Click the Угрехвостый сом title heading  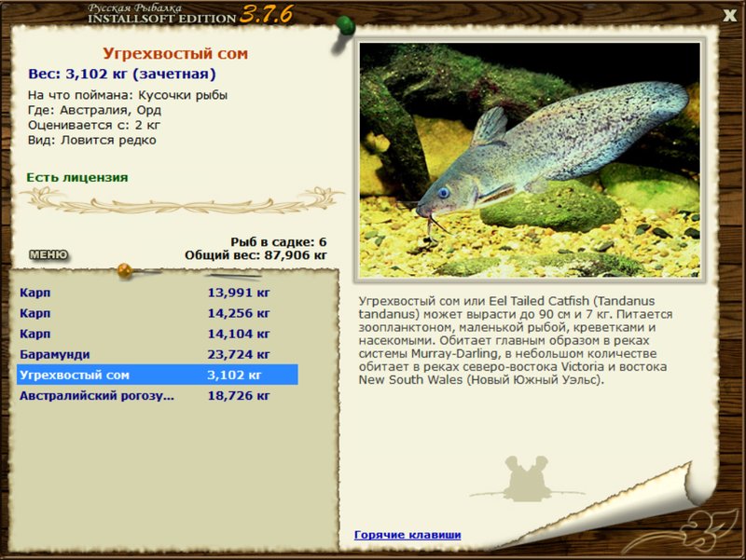(x=175, y=53)
